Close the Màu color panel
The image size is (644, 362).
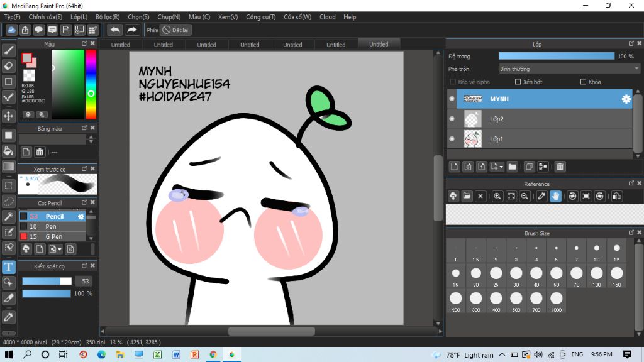[x=92, y=43]
